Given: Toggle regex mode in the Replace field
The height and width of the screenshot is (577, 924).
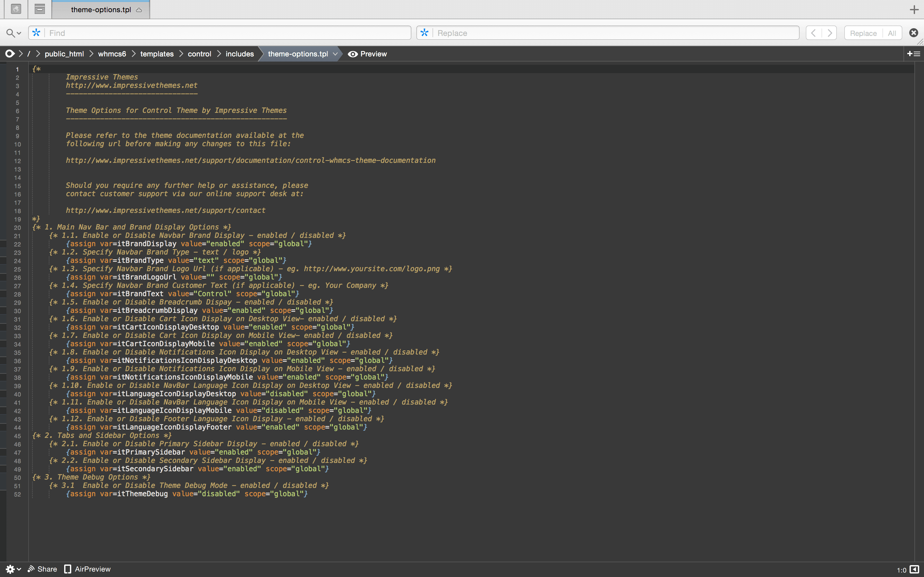Looking at the screenshot, I should [x=424, y=33].
